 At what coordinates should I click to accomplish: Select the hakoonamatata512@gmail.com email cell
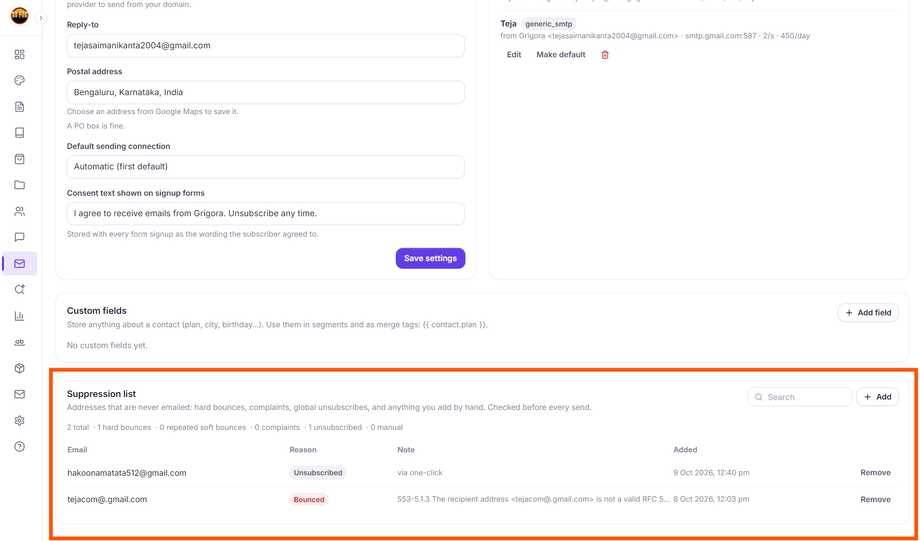[127, 472]
